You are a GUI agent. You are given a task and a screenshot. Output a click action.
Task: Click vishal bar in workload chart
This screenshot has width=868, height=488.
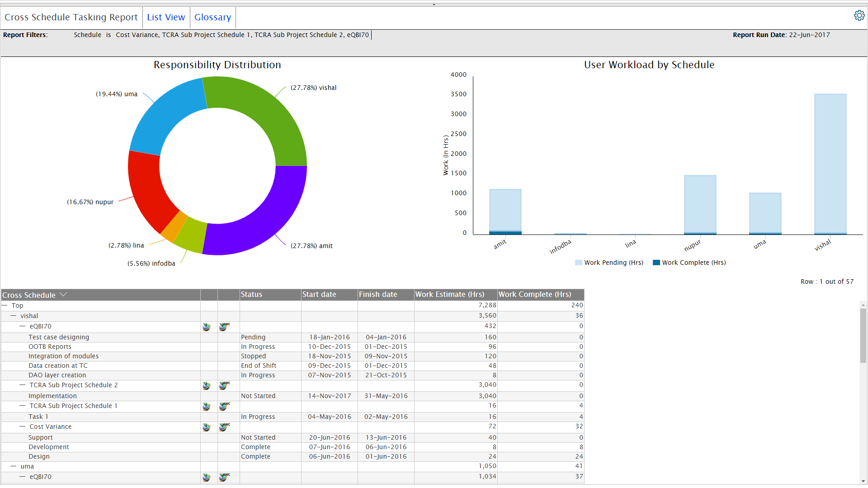point(830,164)
